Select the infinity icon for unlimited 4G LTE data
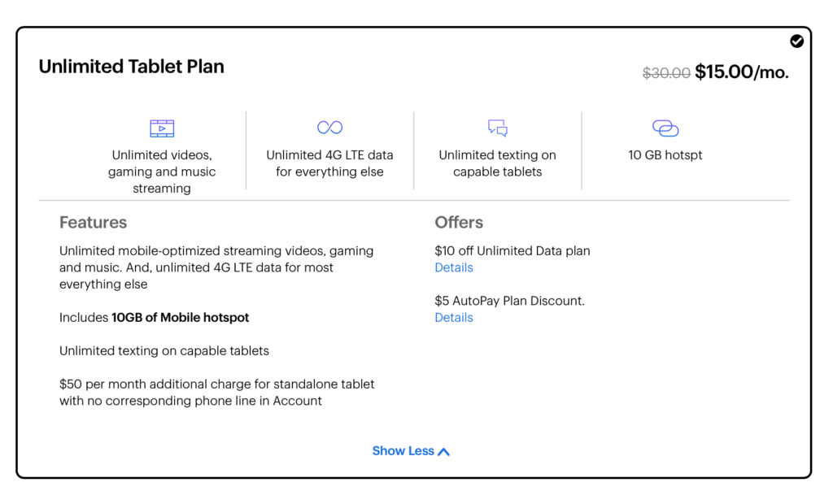 tap(329, 127)
